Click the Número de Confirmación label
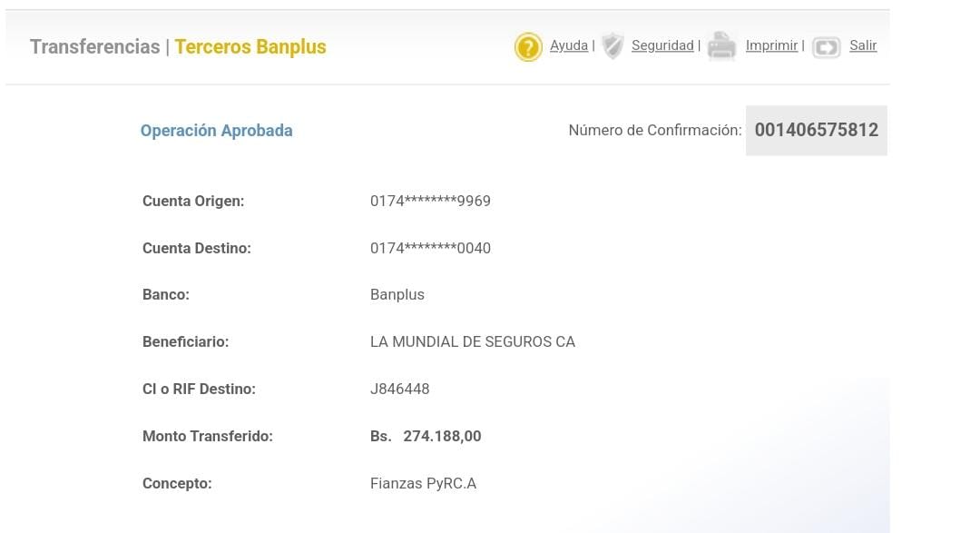 655,131
